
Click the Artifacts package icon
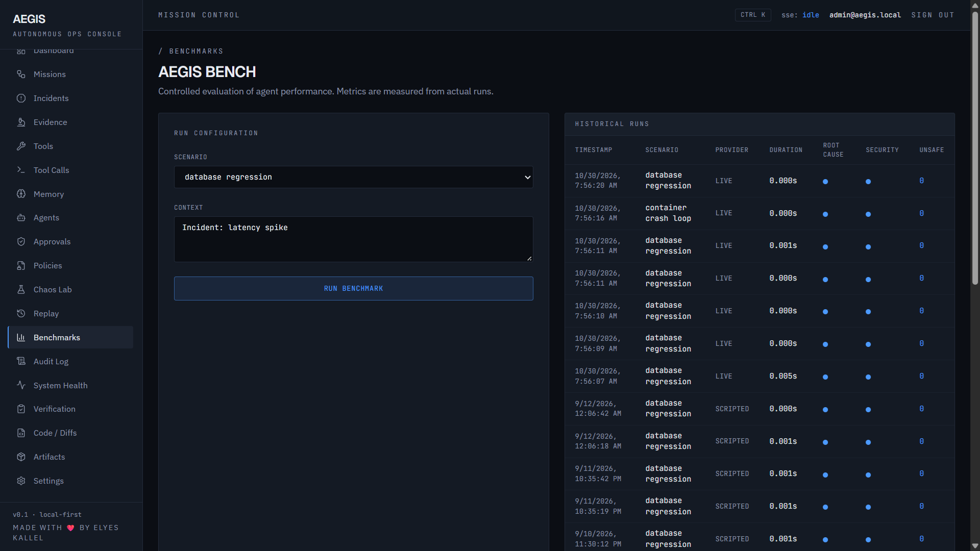[x=21, y=457]
